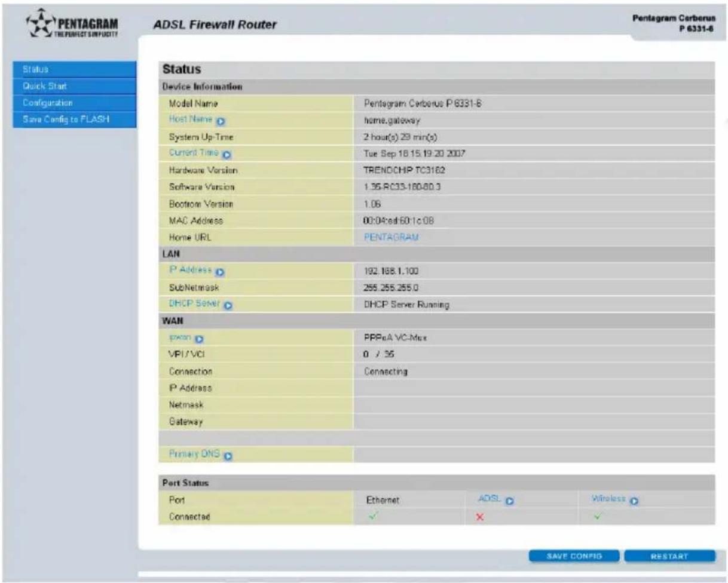
Task: Click the 'home.gateway' host name value
Action: pyautogui.click(x=391, y=120)
